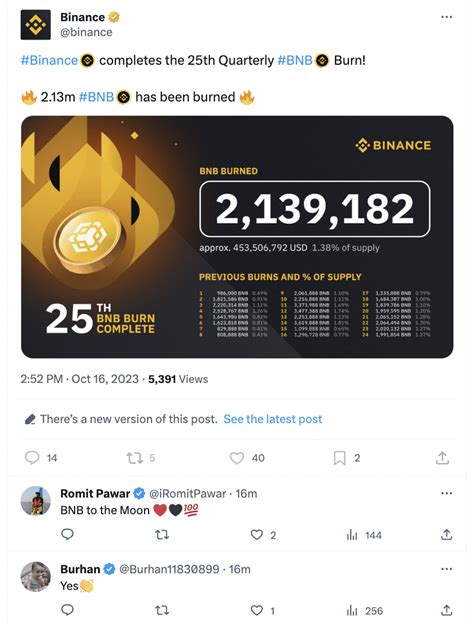Screen dimensions: 474x626
Task: Bookmark the Binance post
Action: 339,458
